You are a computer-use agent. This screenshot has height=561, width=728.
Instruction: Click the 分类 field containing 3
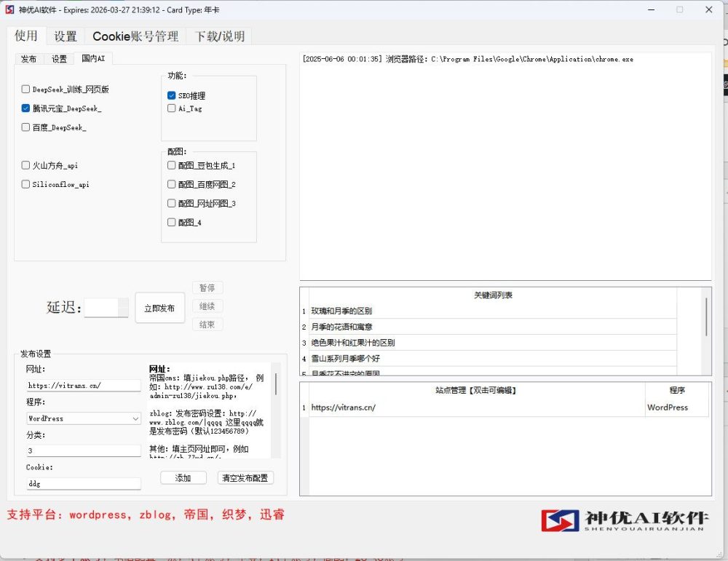point(84,450)
